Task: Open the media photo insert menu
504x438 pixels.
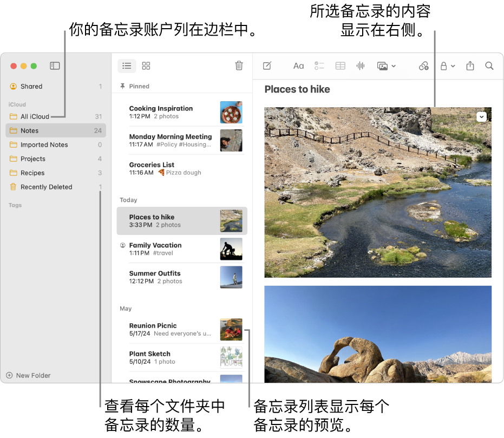Action: (x=386, y=66)
